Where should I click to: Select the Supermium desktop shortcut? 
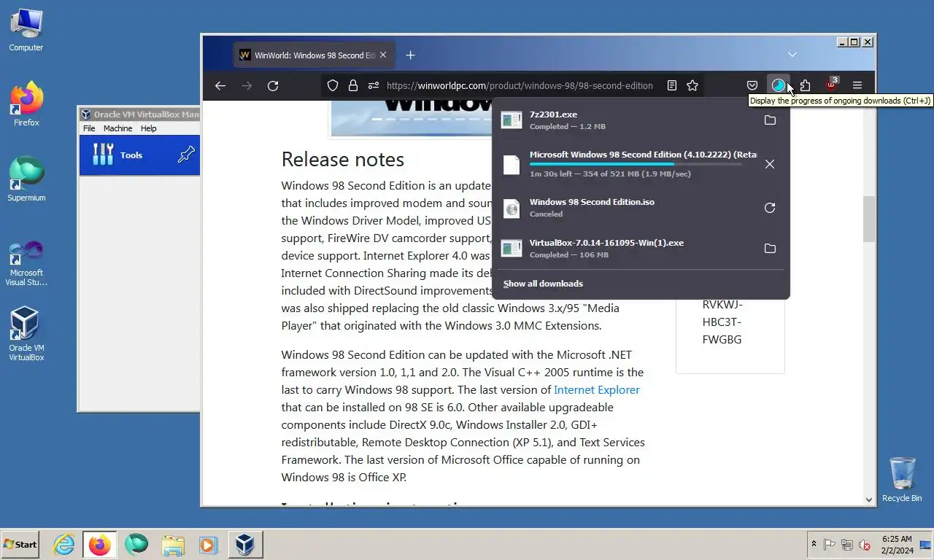[26, 179]
